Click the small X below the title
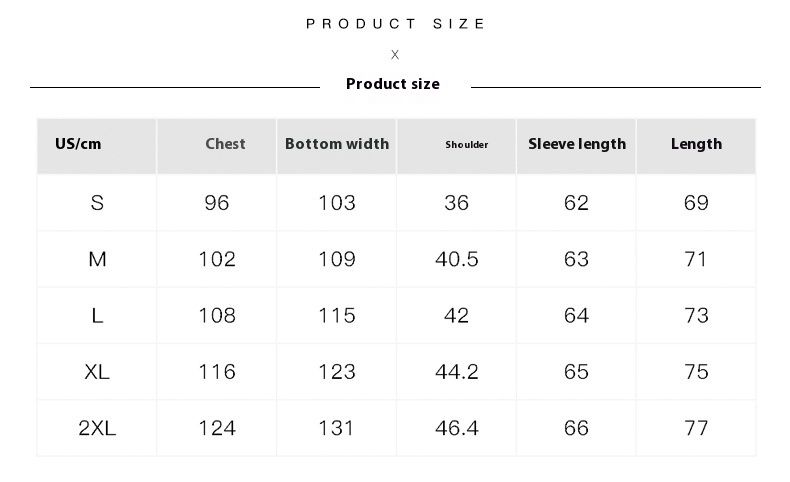The height and width of the screenshot is (482, 790). point(395,55)
